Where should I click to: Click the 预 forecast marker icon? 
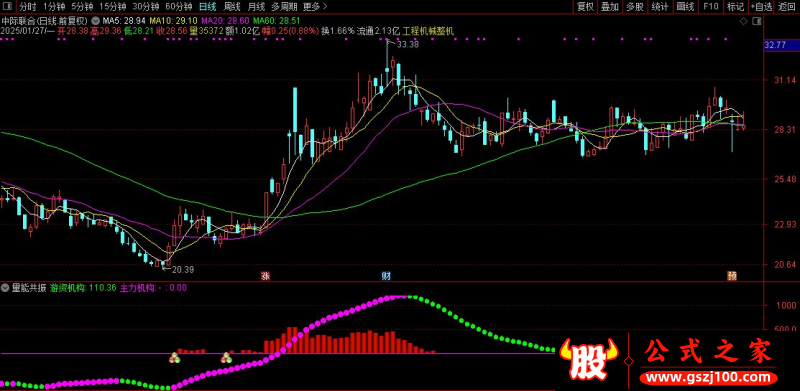(732, 276)
